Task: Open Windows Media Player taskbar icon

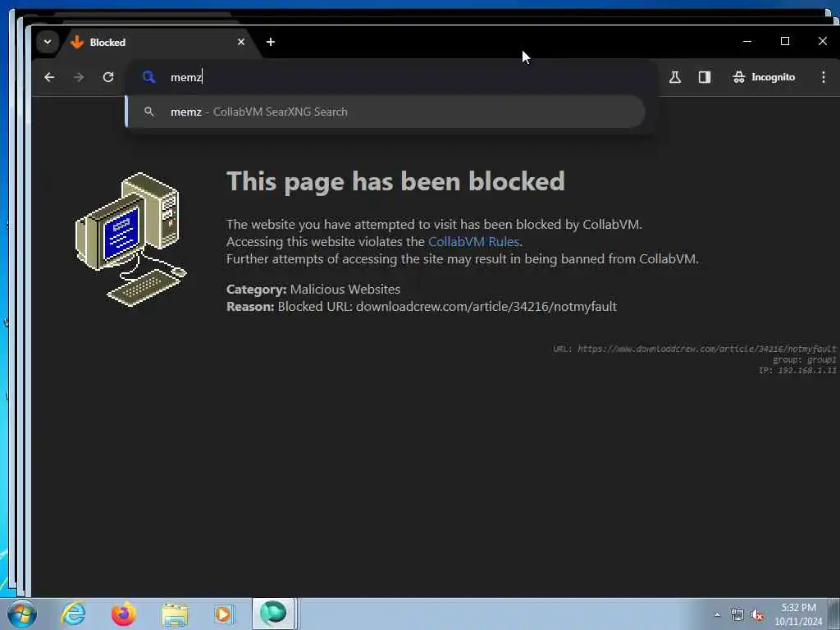Action: (223, 614)
